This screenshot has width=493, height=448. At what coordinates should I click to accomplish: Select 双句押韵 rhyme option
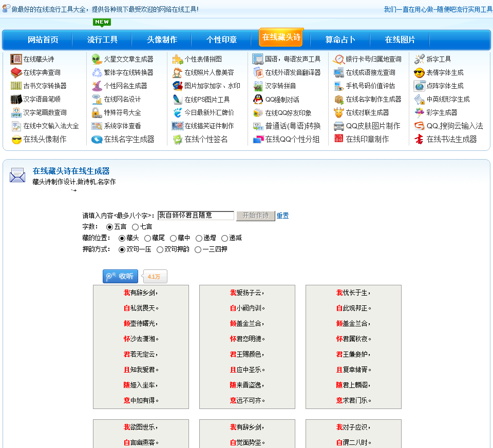pyautogui.click(x=160, y=249)
